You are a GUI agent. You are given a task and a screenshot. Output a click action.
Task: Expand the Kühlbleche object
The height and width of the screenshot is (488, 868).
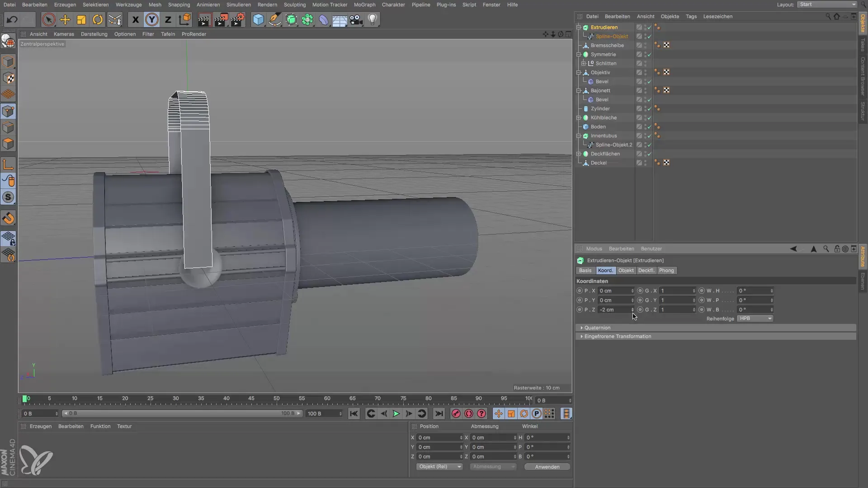click(x=579, y=118)
